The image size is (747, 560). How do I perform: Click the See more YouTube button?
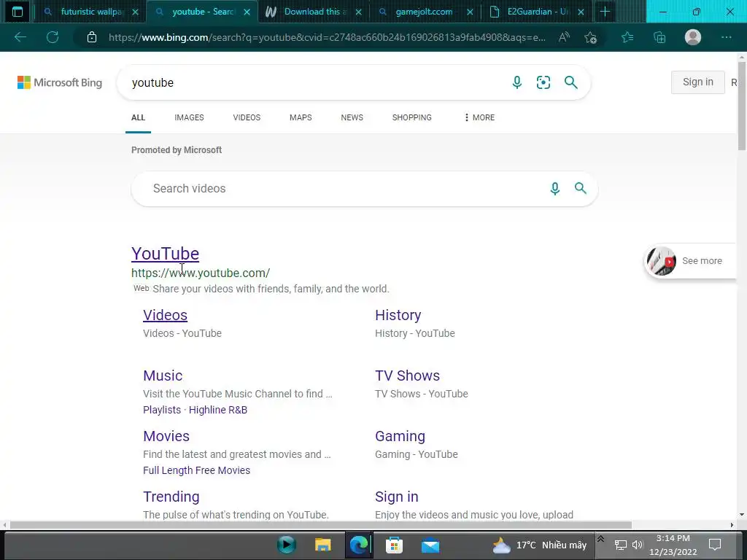pos(690,261)
